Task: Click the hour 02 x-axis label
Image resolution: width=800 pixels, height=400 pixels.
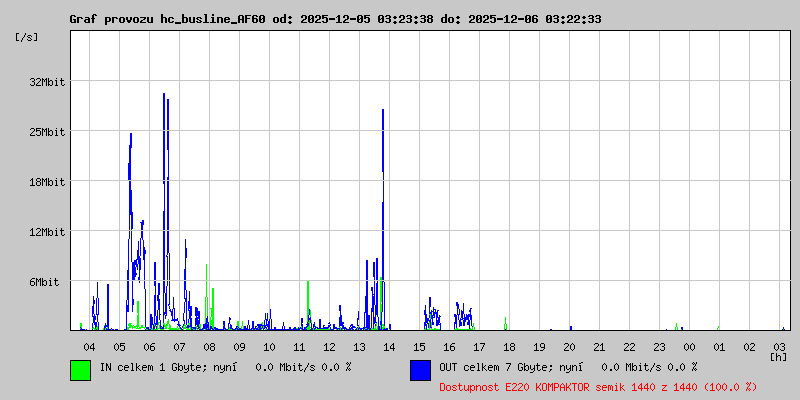Action: (749, 347)
